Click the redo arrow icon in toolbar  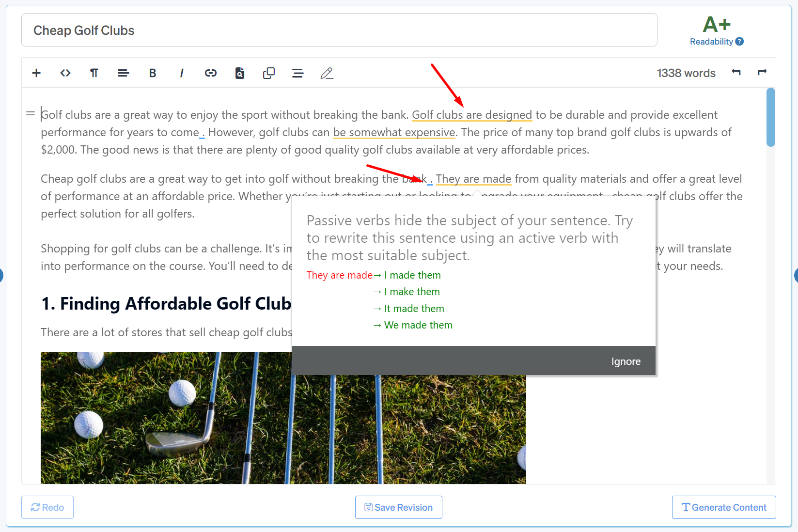coord(762,72)
